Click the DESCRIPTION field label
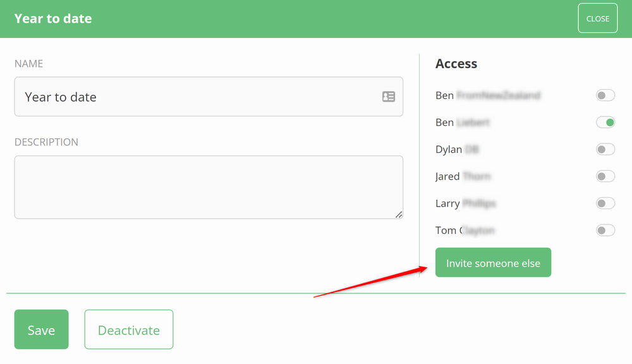The height and width of the screenshot is (364, 632). pos(47,142)
